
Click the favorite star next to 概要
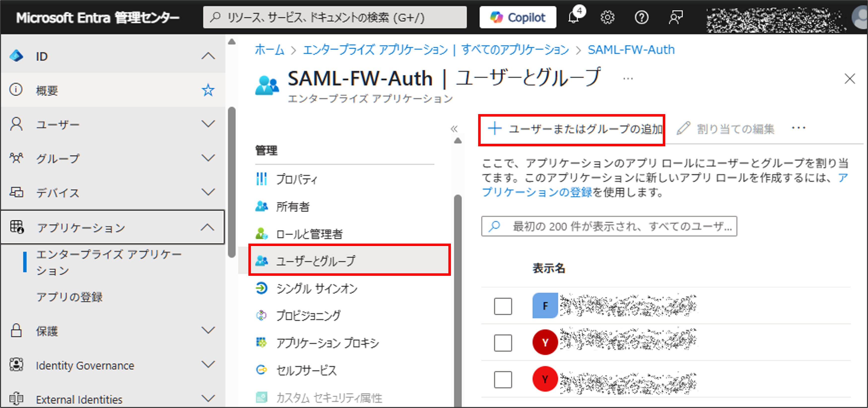point(208,90)
